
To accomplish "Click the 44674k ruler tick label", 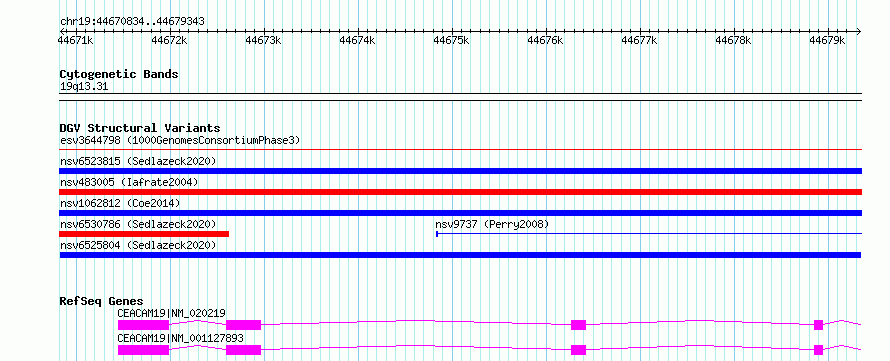I will [x=358, y=40].
